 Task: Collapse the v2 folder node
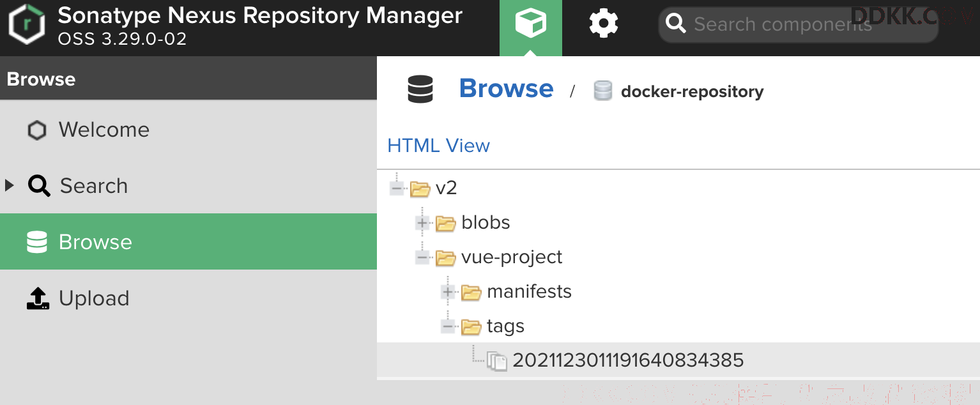pyautogui.click(x=397, y=188)
